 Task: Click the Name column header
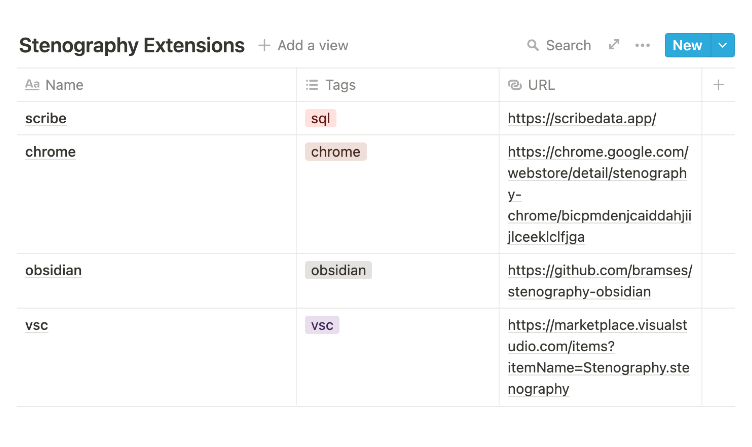pyautogui.click(x=64, y=85)
